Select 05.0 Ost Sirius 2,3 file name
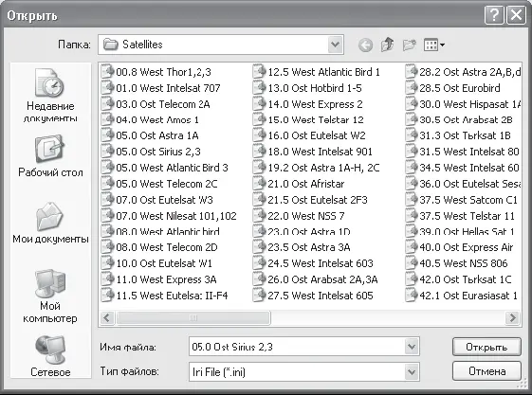Viewport: 532px width, 395px height. tap(158, 152)
